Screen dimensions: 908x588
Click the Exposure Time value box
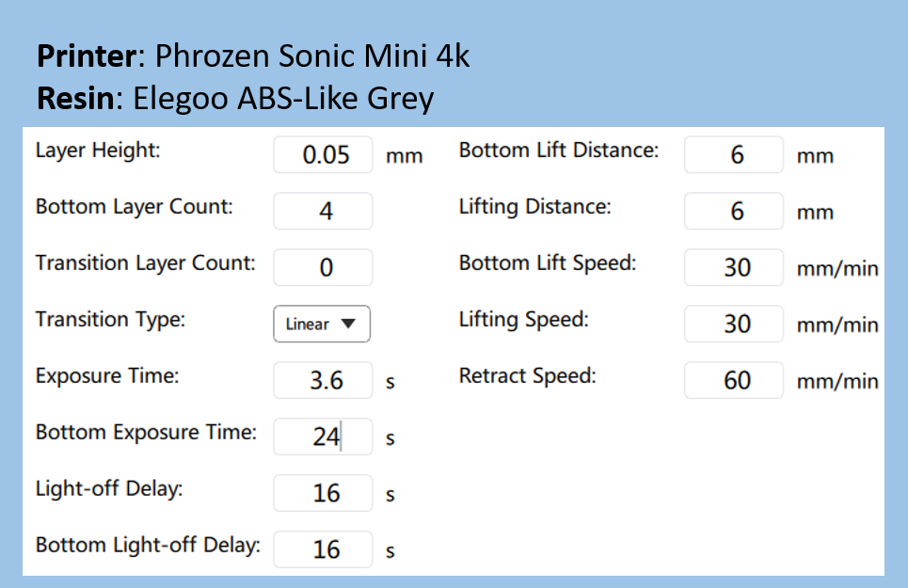point(323,380)
